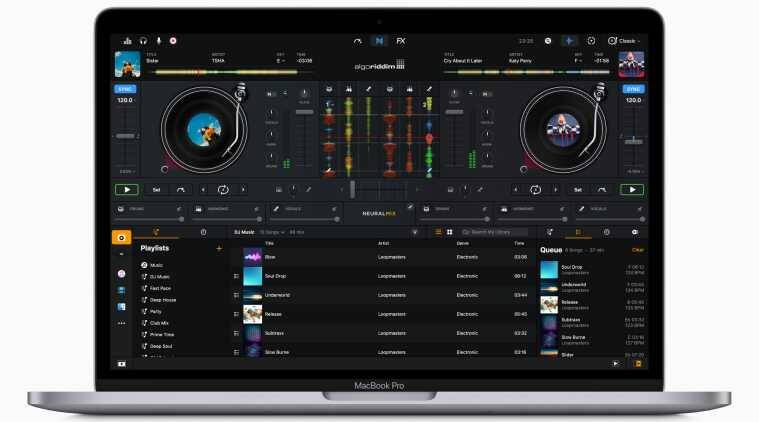Open the target-shaped settings icon in top bar

click(x=591, y=41)
